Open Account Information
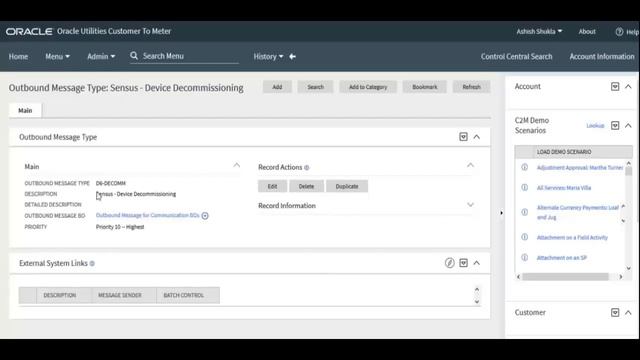This screenshot has height=360, width=640. (602, 57)
